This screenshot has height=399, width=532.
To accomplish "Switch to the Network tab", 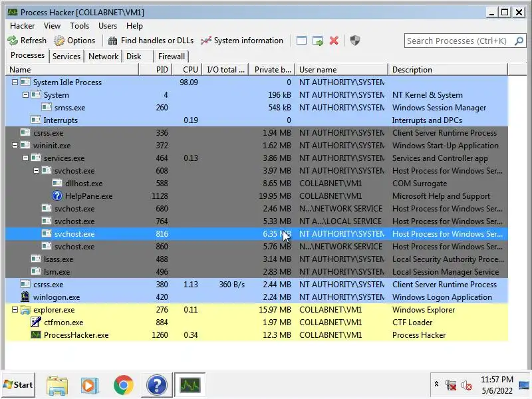I will pyautogui.click(x=103, y=57).
